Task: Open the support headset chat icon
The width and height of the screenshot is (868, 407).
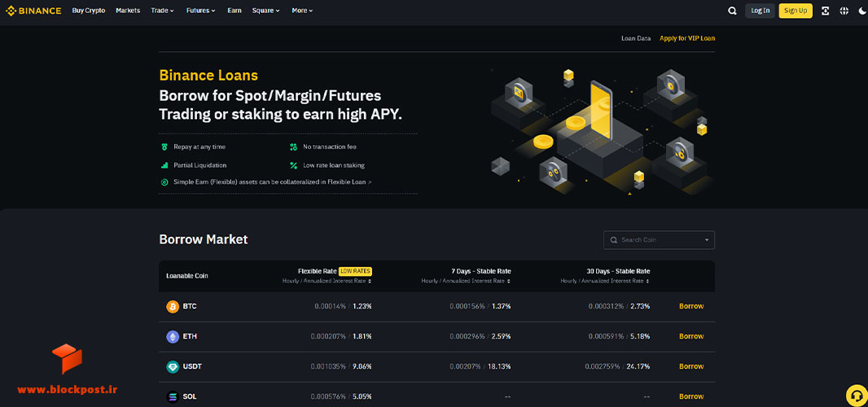Action: coord(857,396)
